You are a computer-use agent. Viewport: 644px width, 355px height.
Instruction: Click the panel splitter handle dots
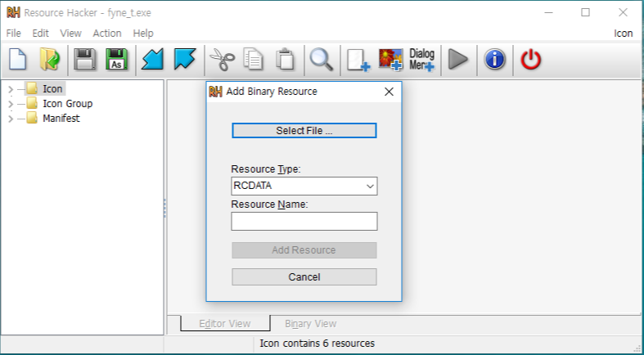point(165,208)
